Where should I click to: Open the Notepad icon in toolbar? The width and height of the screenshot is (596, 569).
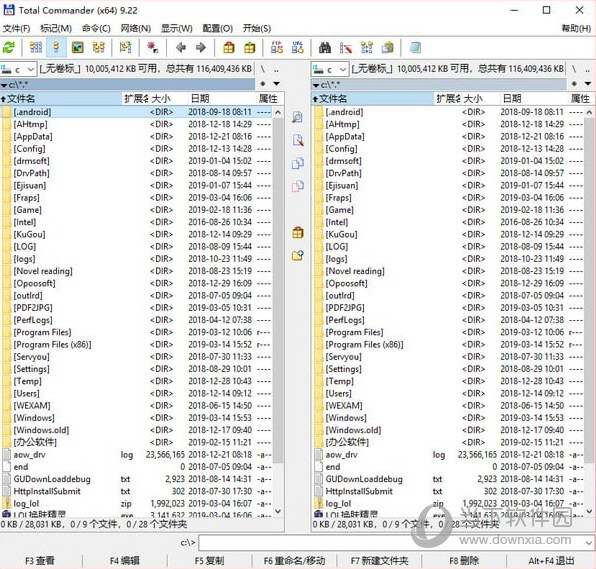(415, 48)
